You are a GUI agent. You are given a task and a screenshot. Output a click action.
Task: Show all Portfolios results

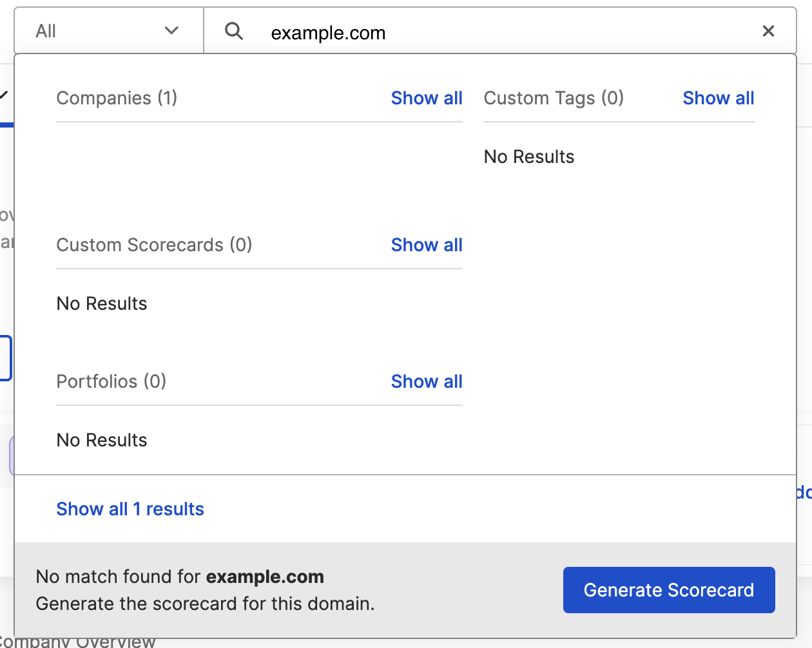427,381
